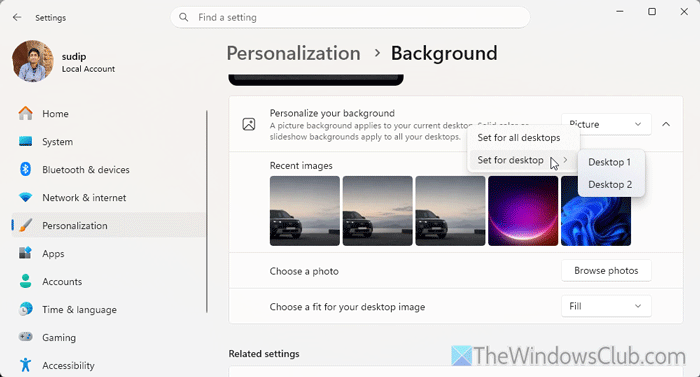Image resolution: width=700 pixels, height=377 pixels.
Task: Click the Related settings heading
Action: tap(264, 354)
